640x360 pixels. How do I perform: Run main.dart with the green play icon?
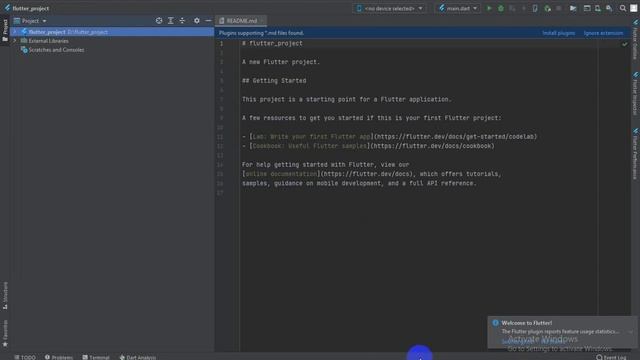tap(489, 8)
